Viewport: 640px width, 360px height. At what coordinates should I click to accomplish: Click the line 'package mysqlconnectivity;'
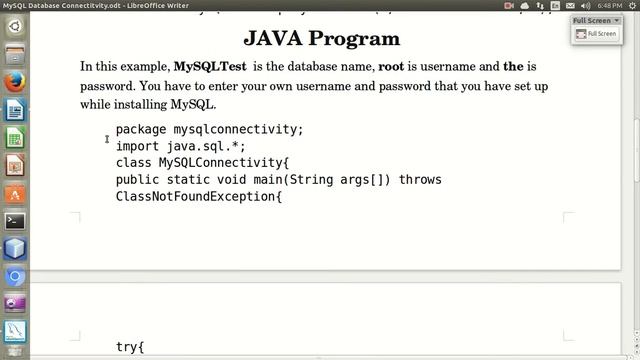tap(210, 129)
